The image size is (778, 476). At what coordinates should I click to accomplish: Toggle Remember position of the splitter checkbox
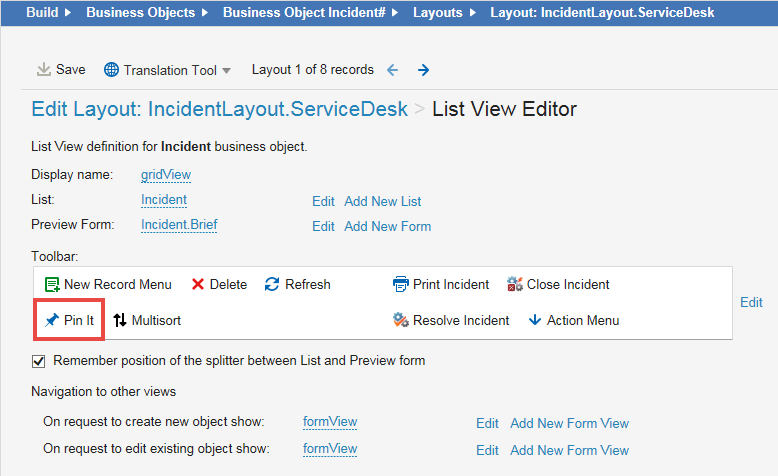[40, 360]
